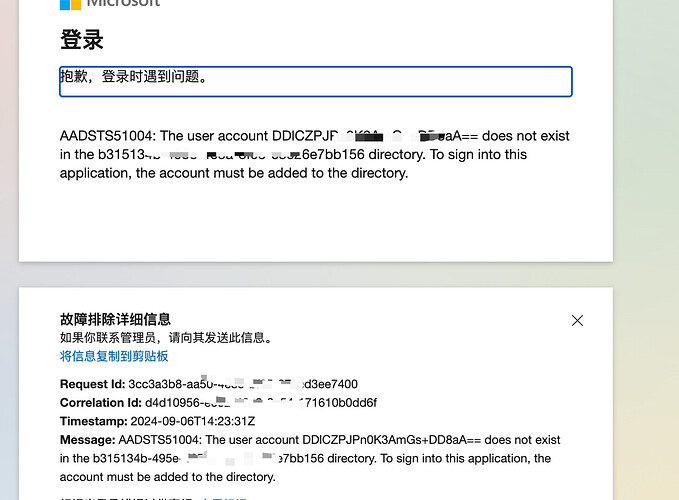The image size is (679, 500).
Task: Click the Request Id line
Action: [x=209, y=384]
